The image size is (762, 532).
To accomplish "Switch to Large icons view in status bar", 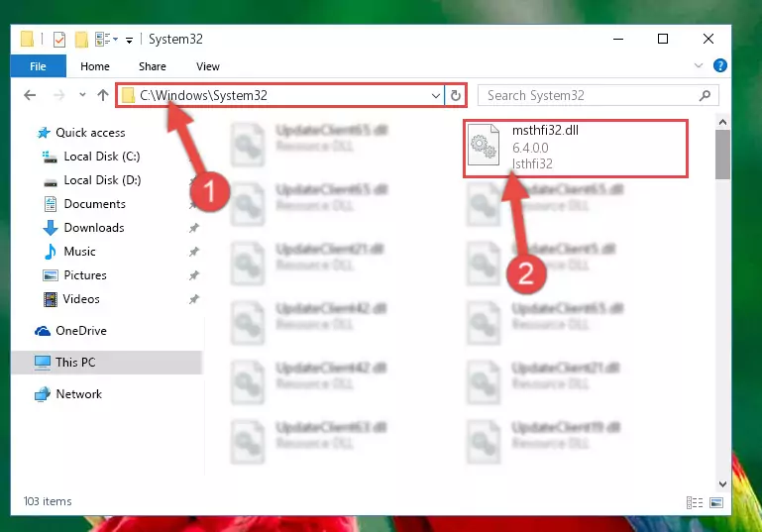I will click(716, 503).
